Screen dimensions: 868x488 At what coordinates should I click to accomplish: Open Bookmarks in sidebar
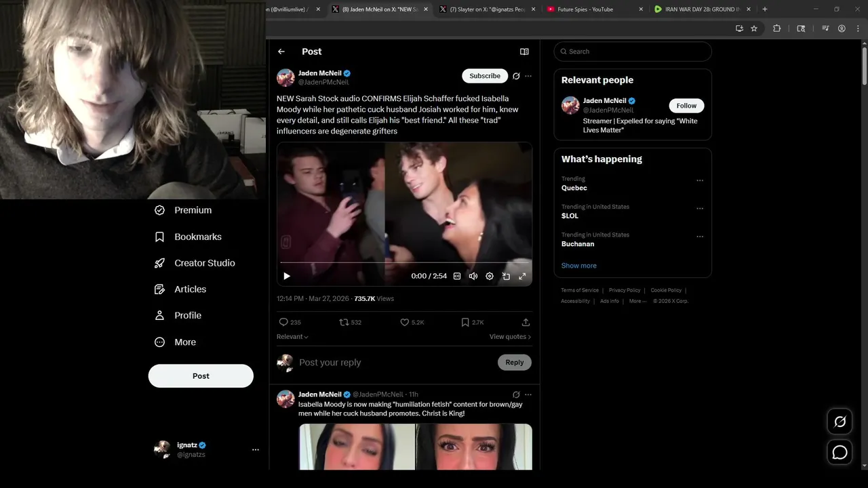click(188, 237)
